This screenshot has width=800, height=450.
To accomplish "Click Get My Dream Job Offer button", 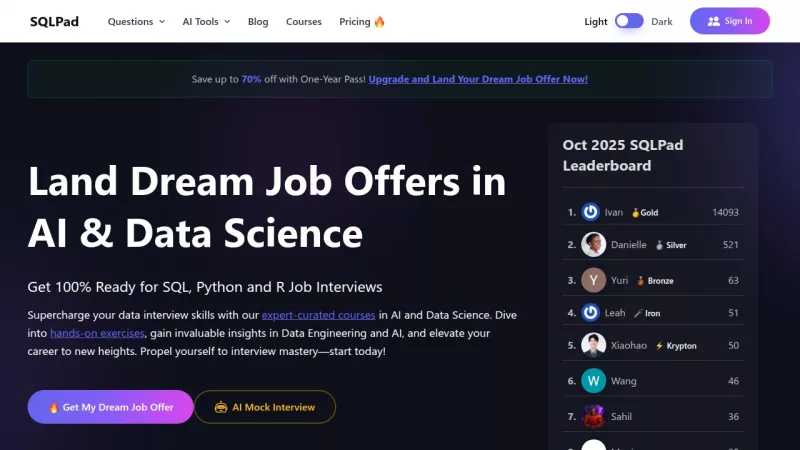I will (x=110, y=407).
